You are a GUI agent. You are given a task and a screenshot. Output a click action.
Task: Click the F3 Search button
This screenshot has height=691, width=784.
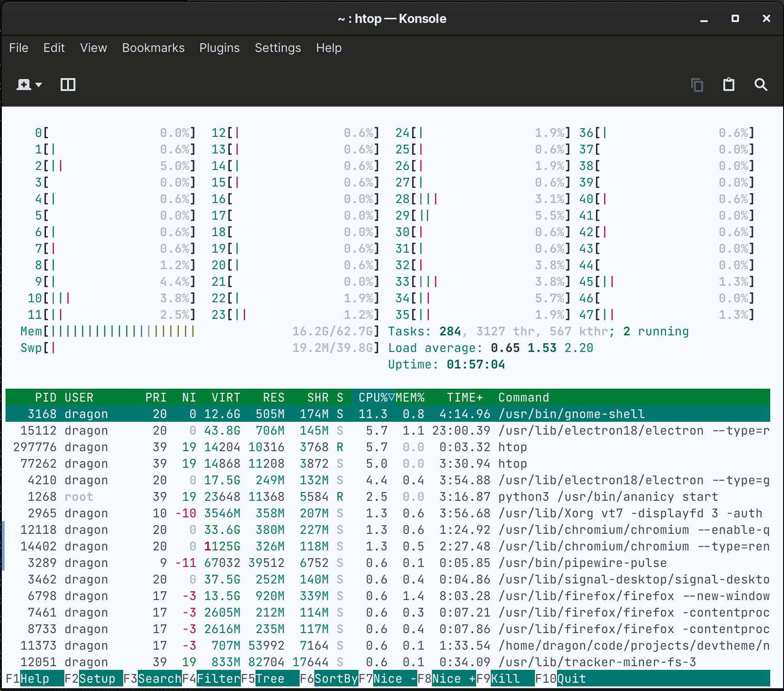tap(153, 679)
